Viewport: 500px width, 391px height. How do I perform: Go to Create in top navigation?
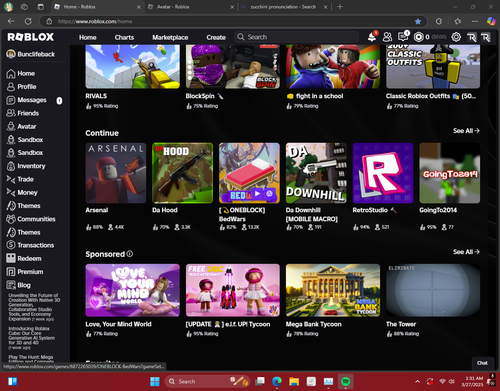pyautogui.click(x=216, y=37)
